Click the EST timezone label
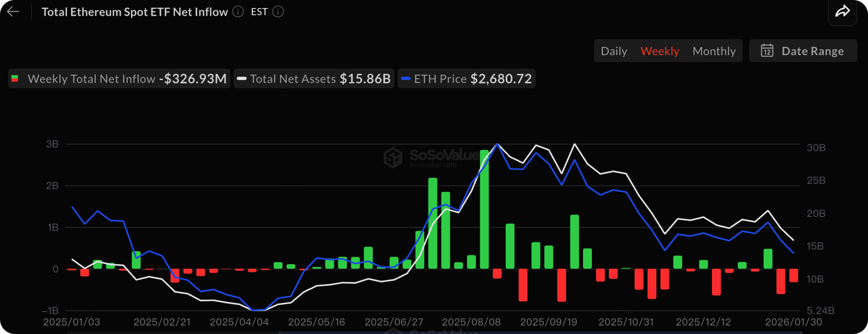 [259, 12]
